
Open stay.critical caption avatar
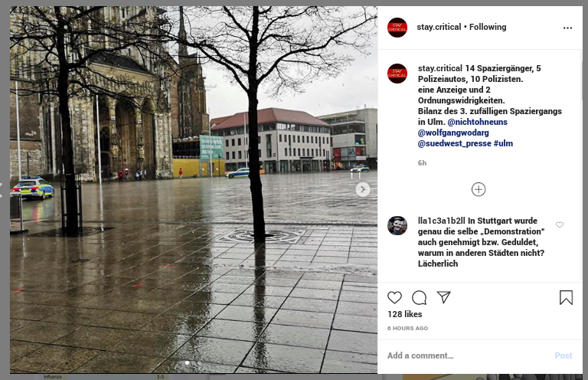[x=397, y=74]
